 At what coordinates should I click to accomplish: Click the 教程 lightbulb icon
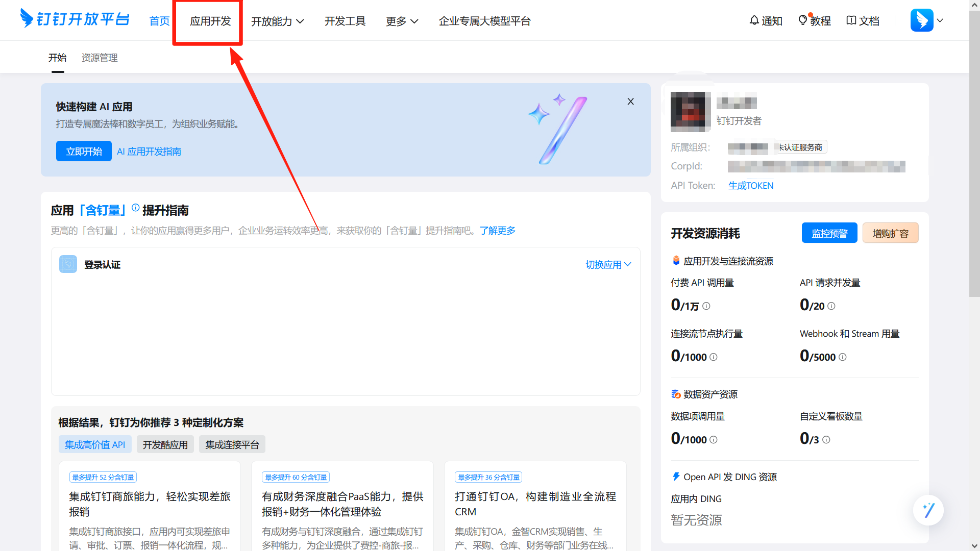pos(803,20)
